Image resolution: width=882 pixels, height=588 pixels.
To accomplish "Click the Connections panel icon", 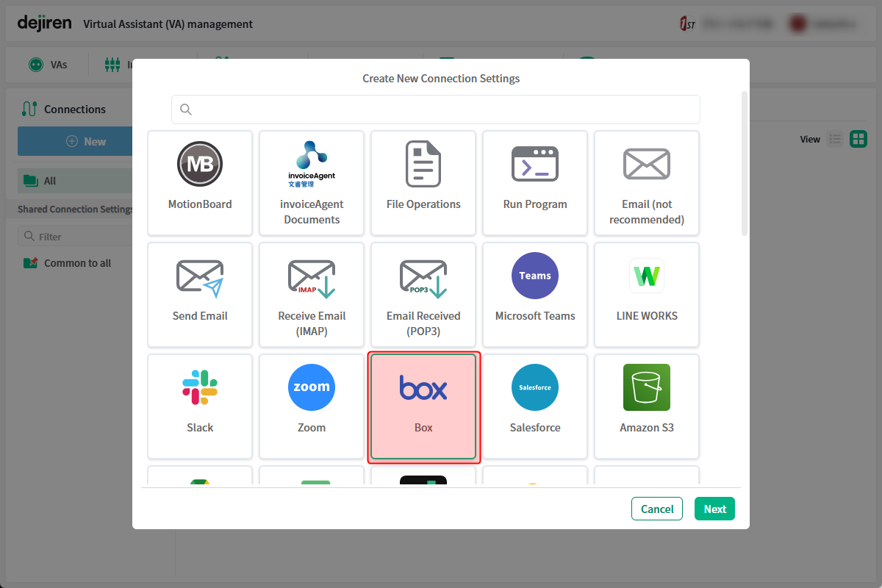I will coord(29,109).
